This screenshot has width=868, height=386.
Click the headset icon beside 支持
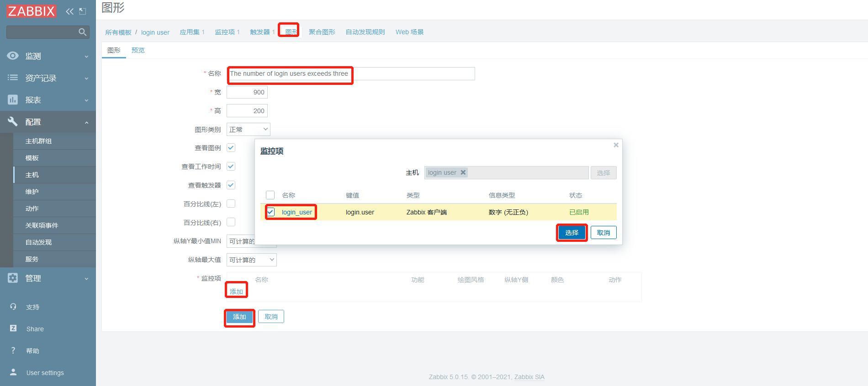[x=13, y=307]
